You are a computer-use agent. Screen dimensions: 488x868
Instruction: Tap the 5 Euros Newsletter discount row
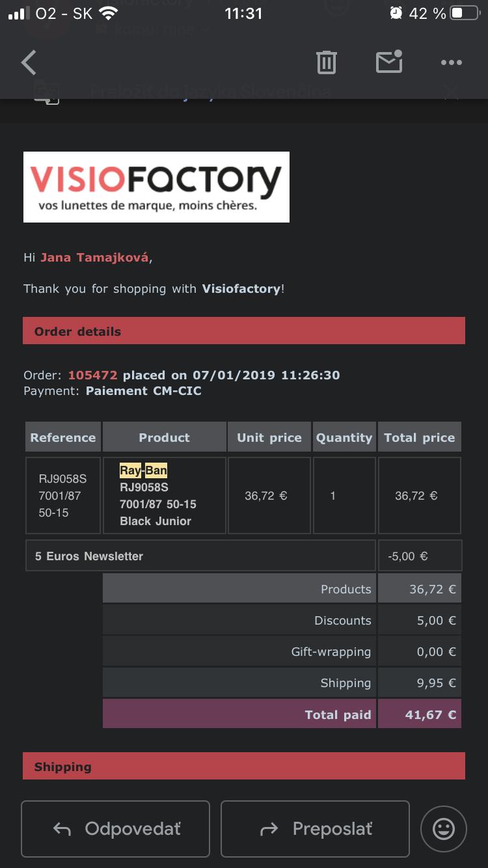pyautogui.click(x=200, y=556)
